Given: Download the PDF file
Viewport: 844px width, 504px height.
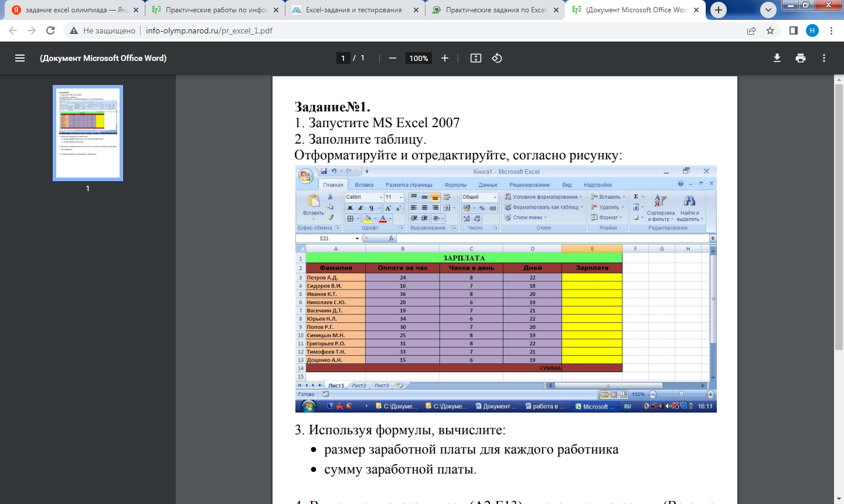Looking at the screenshot, I should pyautogui.click(x=777, y=58).
